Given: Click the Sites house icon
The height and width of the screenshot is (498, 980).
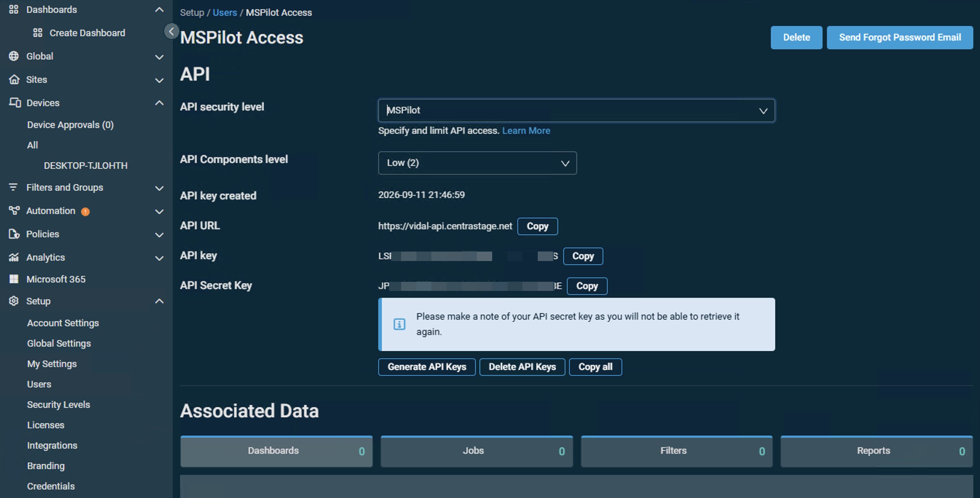Looking at the screenshot, I should (x=14, y=79).
